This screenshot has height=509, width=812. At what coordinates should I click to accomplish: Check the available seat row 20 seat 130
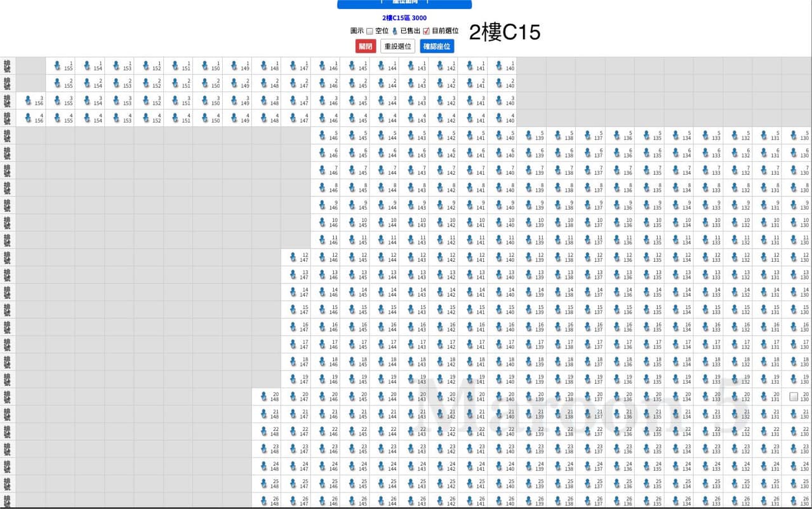point(794,397)
